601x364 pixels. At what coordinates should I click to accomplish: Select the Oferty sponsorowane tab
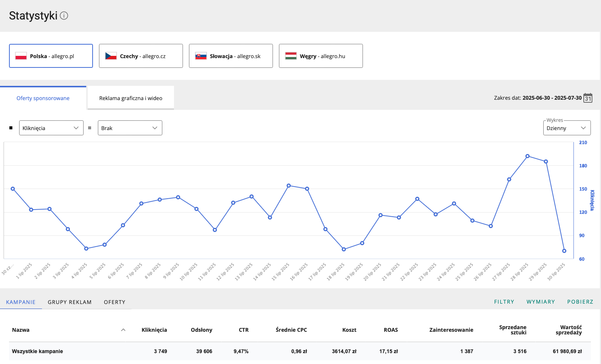43,98
